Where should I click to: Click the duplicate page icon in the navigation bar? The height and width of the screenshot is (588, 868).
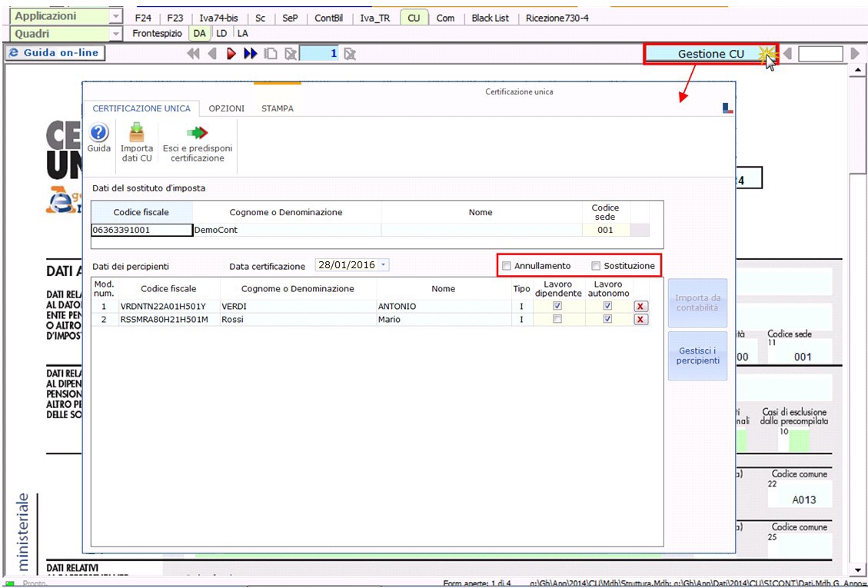(271, 54)
